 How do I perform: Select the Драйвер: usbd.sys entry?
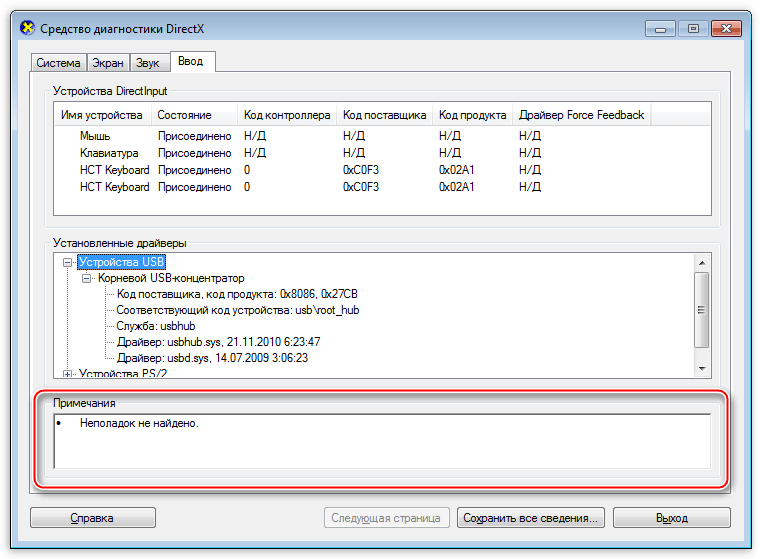(212, 358)
